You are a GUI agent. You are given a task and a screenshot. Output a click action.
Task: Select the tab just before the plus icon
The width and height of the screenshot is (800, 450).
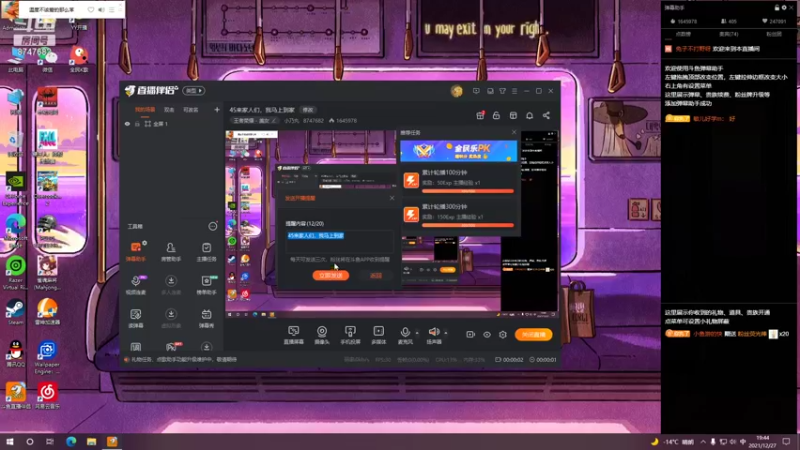point(191,110)
